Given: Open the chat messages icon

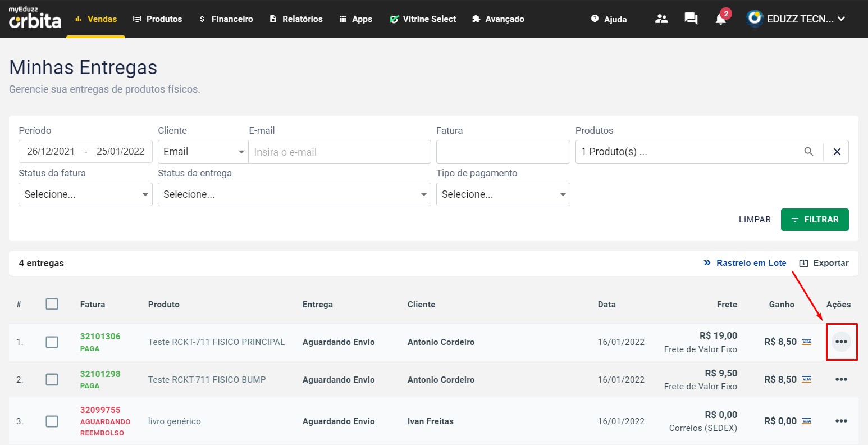Looking at the screenshot, I should pyautogui.click(x=691, y=19).
